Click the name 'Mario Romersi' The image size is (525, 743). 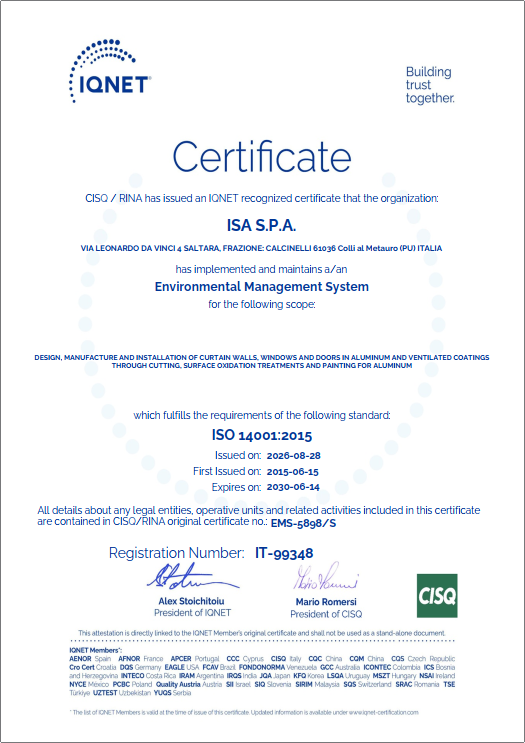pyautogui.click(x=326, y=602)
